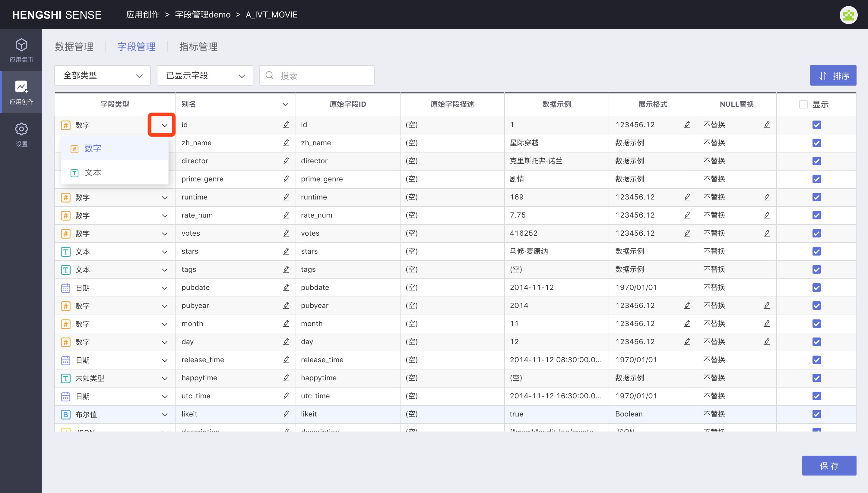This screenshot has height=493, width=868.
Task: Edit NULL replacement pencil for month row
Action: tap(767, 323)
